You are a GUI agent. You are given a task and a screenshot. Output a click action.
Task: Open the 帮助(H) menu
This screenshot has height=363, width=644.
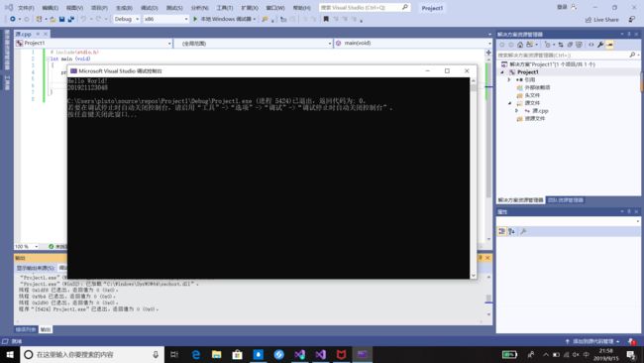(x=301, y=8)
